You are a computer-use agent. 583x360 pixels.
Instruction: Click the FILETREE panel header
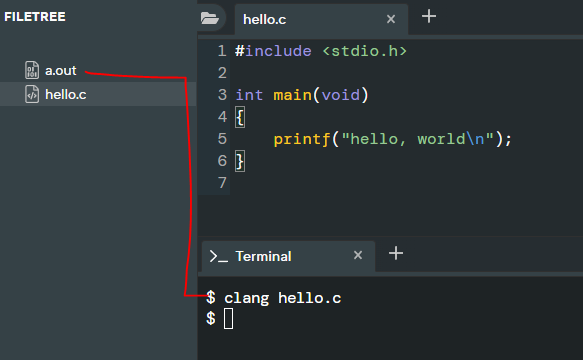click(x=35, y=17)
